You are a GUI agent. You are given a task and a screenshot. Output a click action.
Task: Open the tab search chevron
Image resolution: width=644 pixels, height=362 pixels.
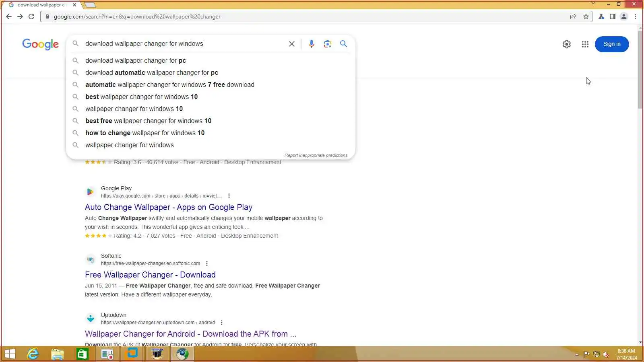[593, 3]
